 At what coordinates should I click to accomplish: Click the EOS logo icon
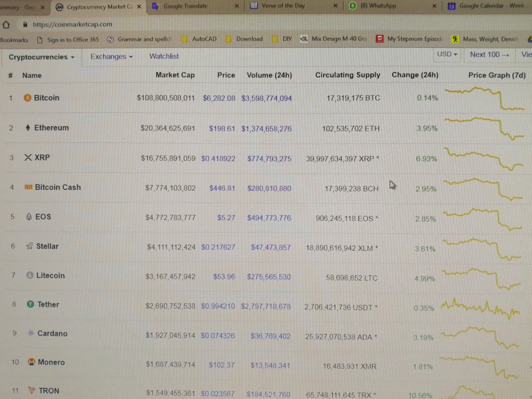(x=28, y=217)
